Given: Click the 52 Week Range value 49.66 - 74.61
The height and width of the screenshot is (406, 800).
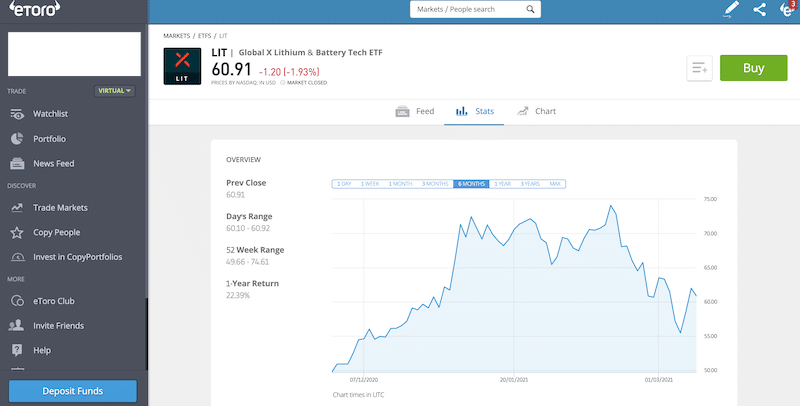Looking at the screenshot, I should point(247,262).
